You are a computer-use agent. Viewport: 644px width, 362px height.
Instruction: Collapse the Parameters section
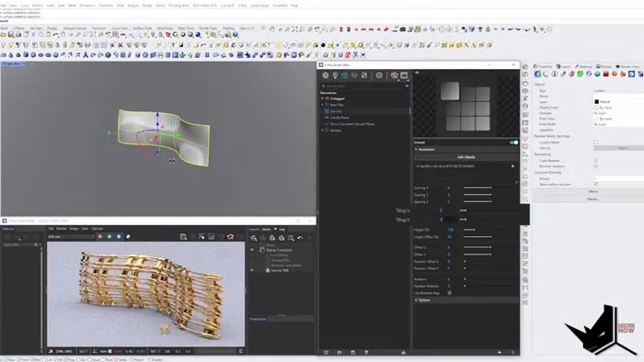tap(416, 150)
